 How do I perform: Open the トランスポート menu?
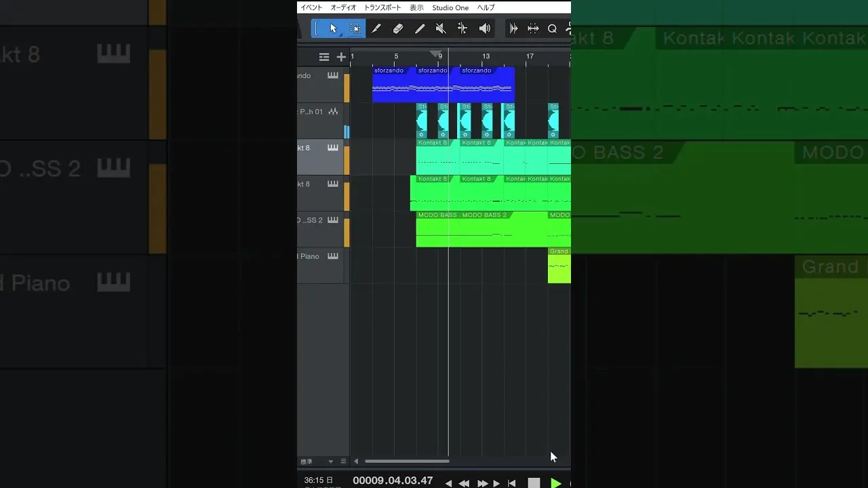(x=382, y=7)
